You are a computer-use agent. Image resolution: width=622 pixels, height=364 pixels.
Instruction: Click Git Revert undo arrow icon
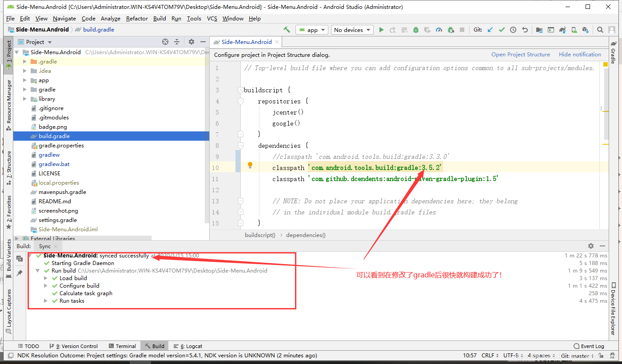[525, 30]
